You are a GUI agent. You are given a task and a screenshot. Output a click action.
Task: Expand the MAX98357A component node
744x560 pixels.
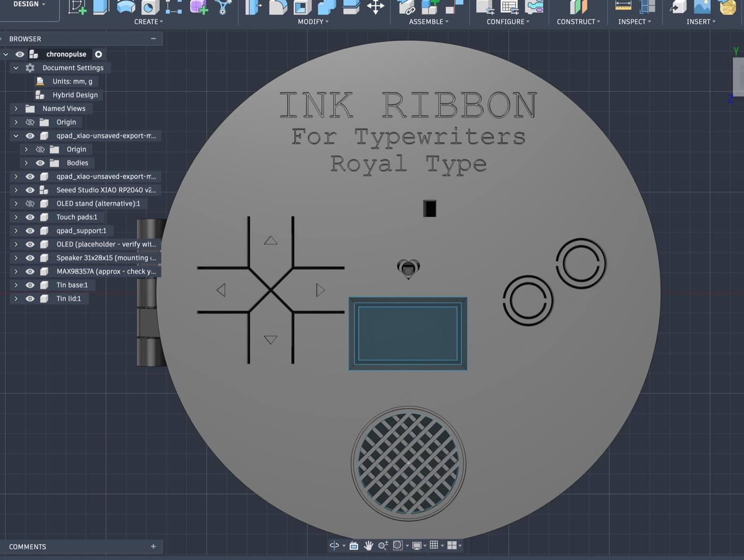tap(16, 271)
